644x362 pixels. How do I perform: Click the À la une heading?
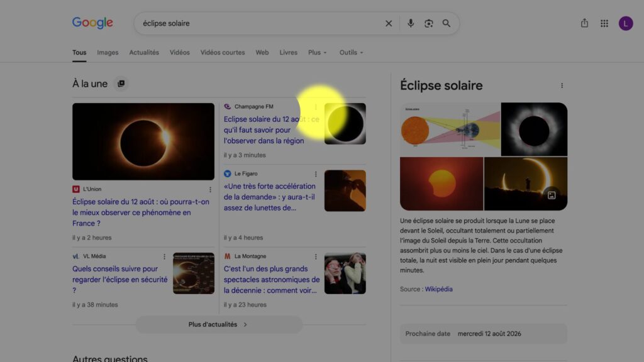[x=90, y=84]
